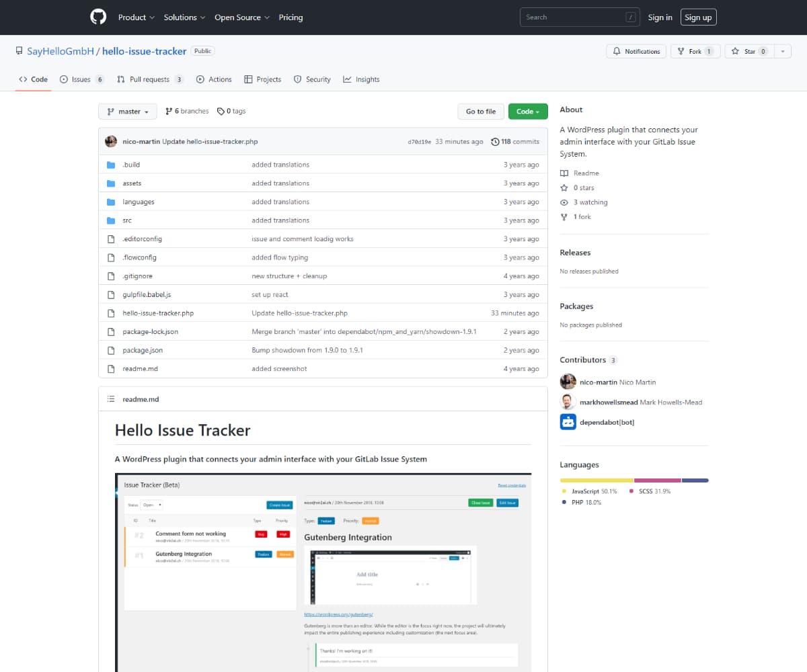Switch to the Code tab
Viewport: 807px width, 672px height.
point(34,79)
